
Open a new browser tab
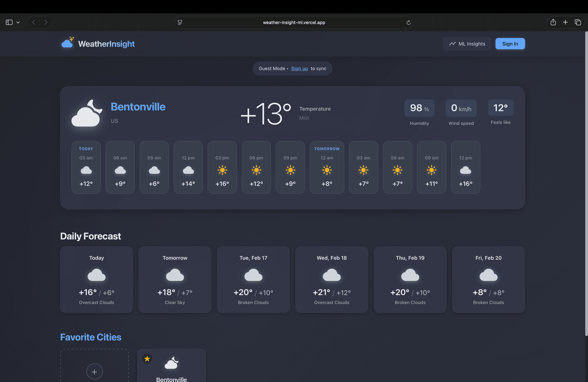click(x=565, y=22)
